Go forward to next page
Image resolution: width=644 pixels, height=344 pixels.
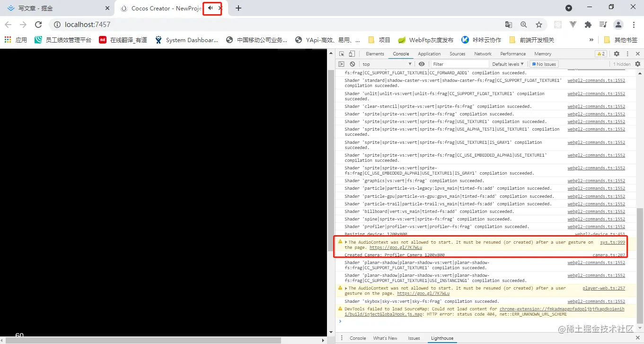(x=23, y=25)
